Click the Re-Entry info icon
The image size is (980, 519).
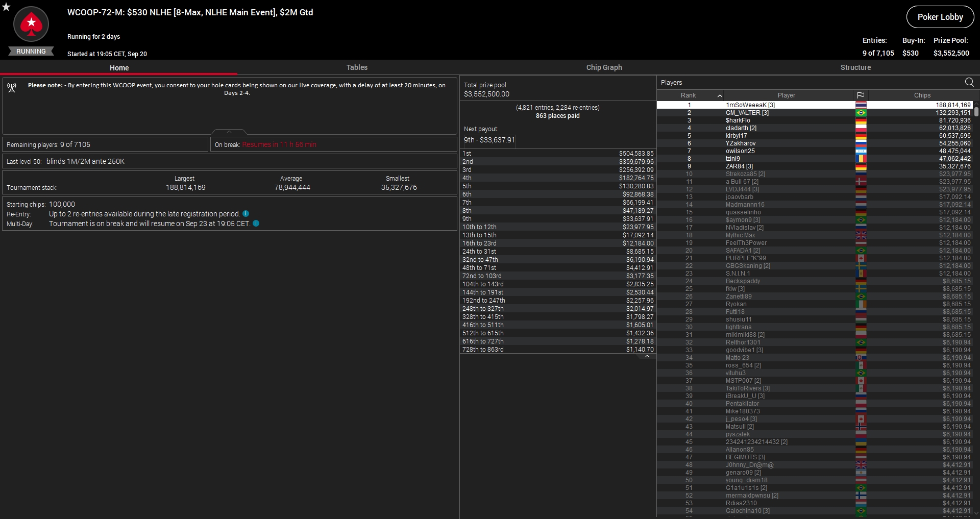pos(246,214)
